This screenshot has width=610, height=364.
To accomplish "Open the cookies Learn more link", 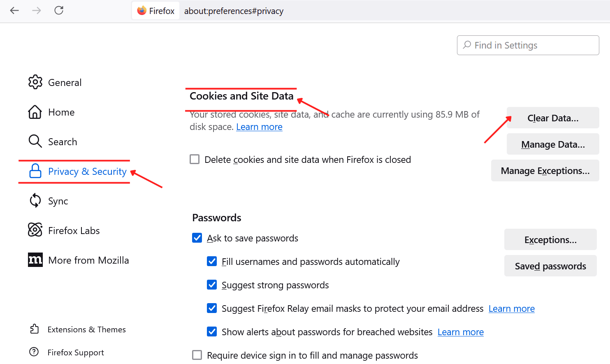I will pyautogui.click(x=259, y=127).
